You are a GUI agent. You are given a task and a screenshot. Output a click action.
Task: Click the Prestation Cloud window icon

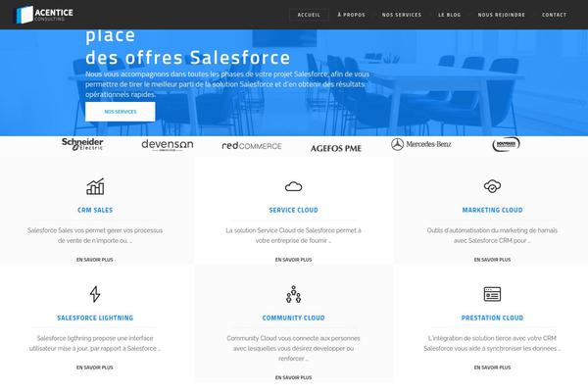point(492,294)
